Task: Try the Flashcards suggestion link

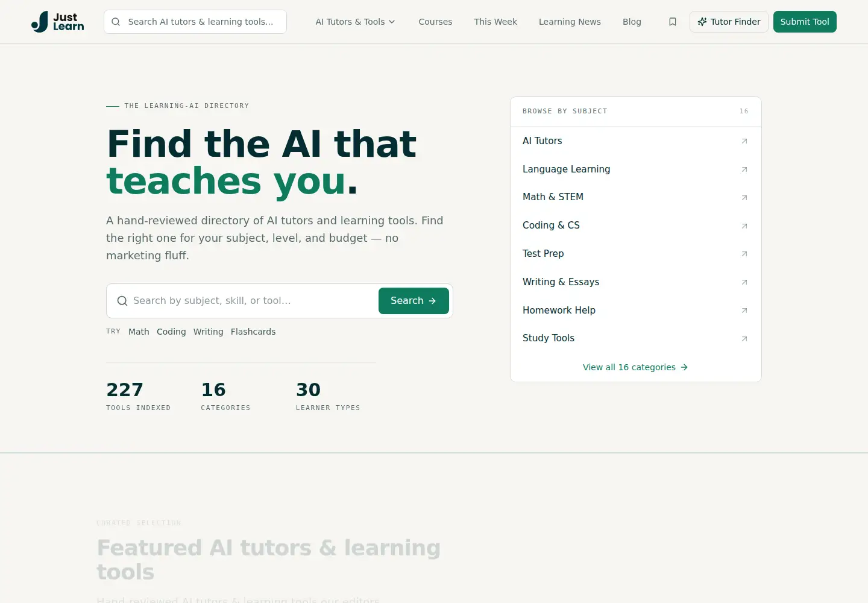Action: (253, 332)
